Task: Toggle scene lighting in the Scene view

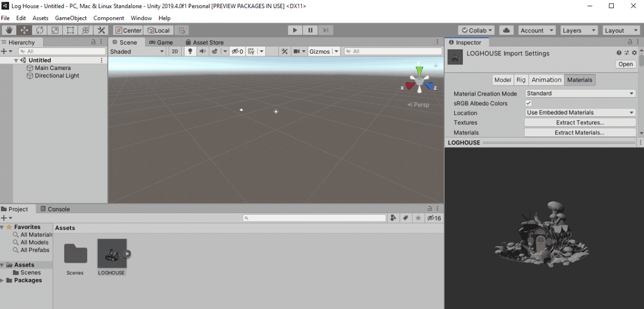Action: pos(189,51)
